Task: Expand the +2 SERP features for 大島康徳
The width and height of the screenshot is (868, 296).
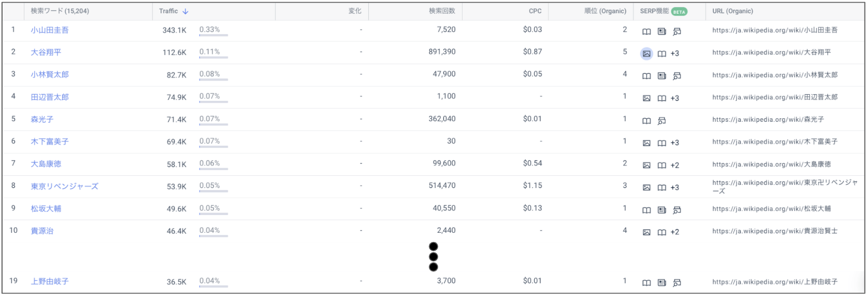Action: pos(675,165)
